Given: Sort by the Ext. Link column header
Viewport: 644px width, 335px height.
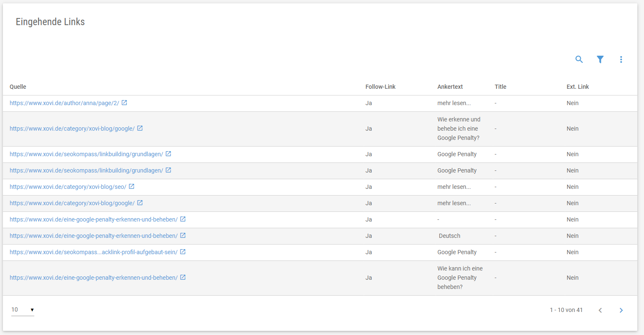Looking at the screenshot, I should tap(578, 87).
